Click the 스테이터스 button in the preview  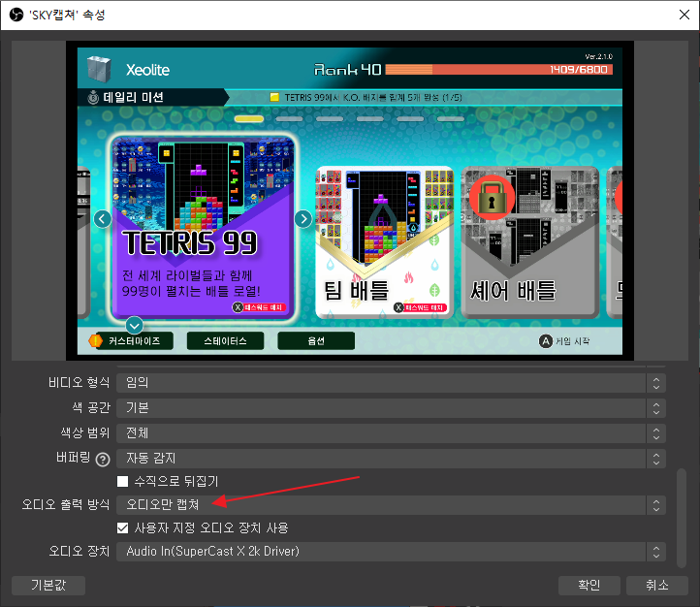[226, 341]
